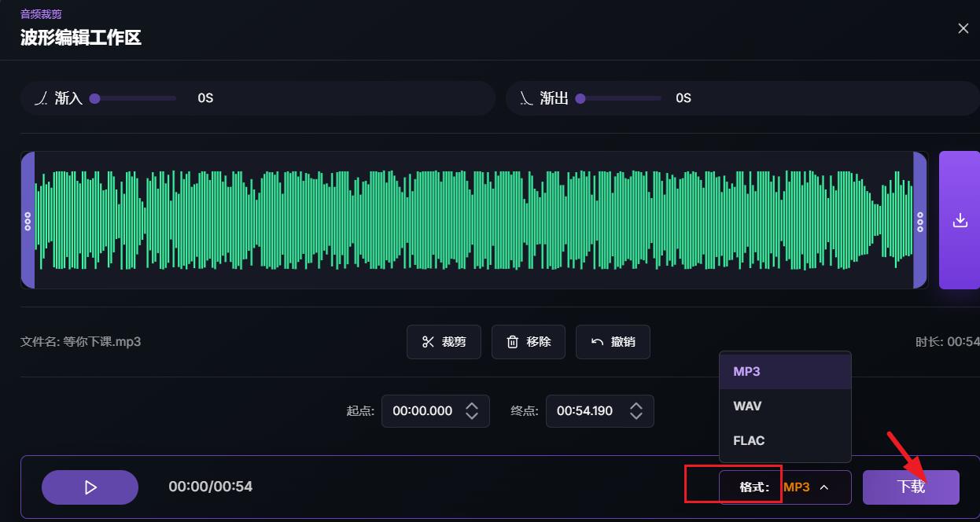Select FLAC in the format list

(785, 440)
